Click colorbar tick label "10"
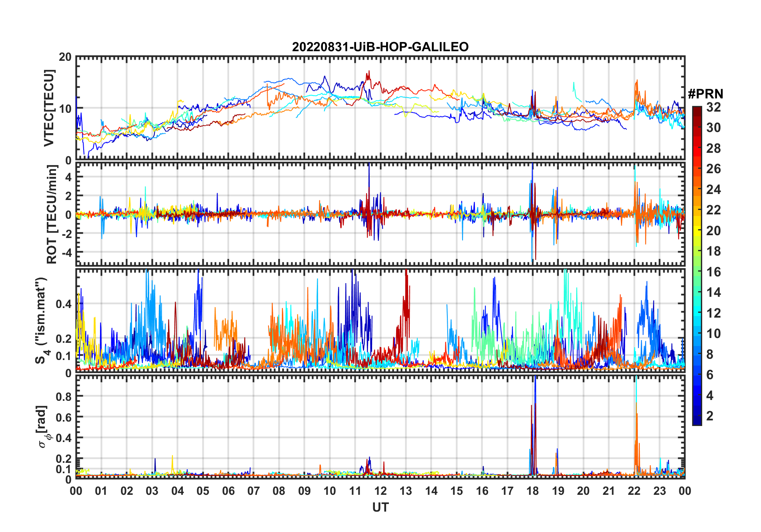Image resolution: width=761 pixels, height=532 pixels. [x=713, y=334]
